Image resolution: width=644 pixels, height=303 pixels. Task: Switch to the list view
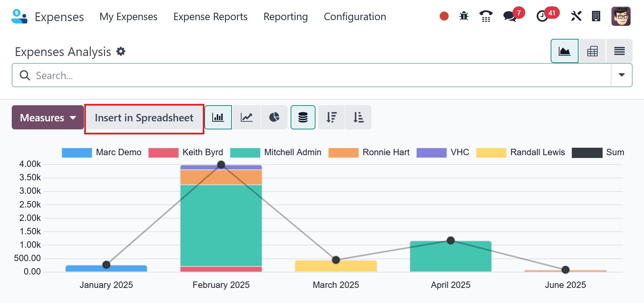click(x=619, y=51)
